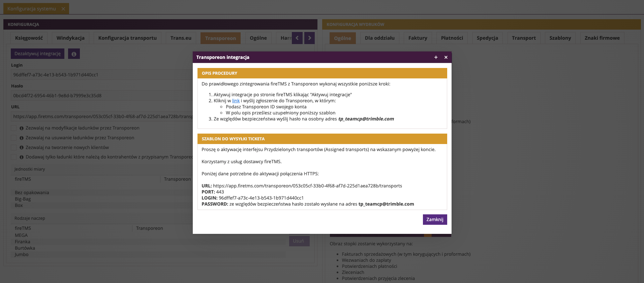Screen dimensions: 644x283
Task: Enable Zezwalaj na modyfikacje ładunków przez Transporeon checkbox
Action: click(x=14, y=128)
